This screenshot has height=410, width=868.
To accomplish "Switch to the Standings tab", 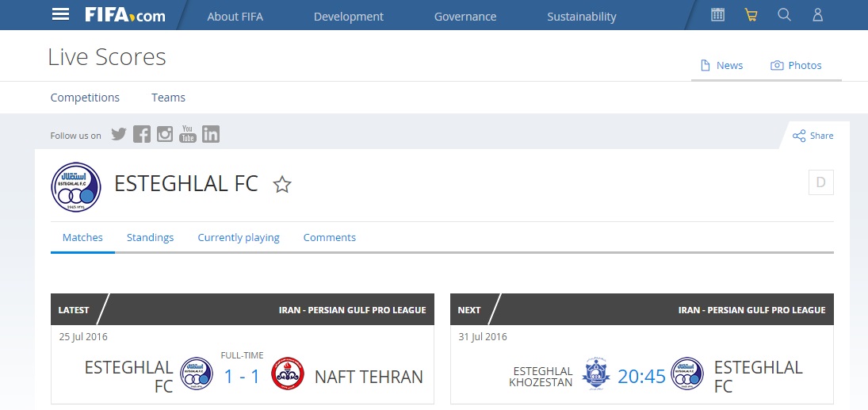I will click(x=150, y=237).
